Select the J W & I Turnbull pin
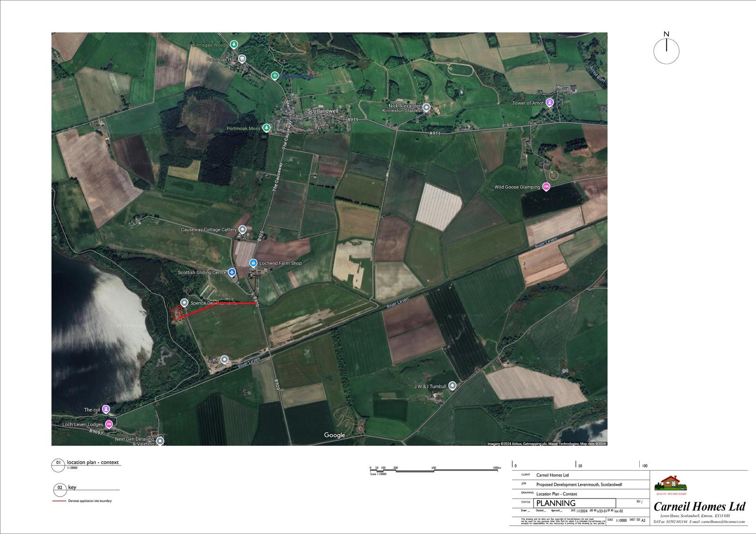The height and width of the screenshot is (534, 756). [x=453, y=386]
